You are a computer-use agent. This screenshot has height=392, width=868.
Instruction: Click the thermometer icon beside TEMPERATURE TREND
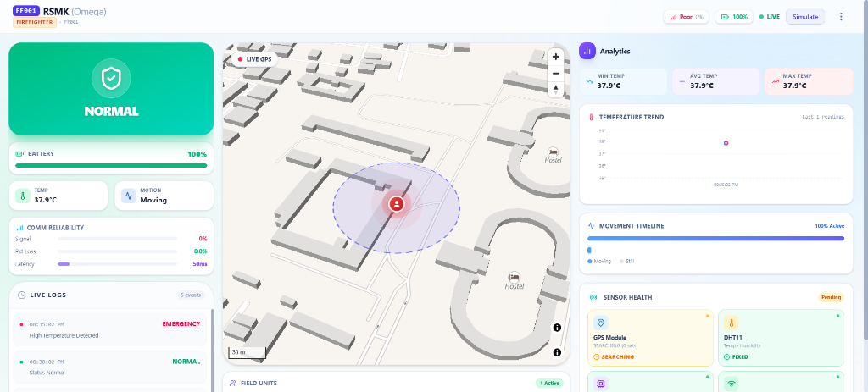tap(591, 117)
